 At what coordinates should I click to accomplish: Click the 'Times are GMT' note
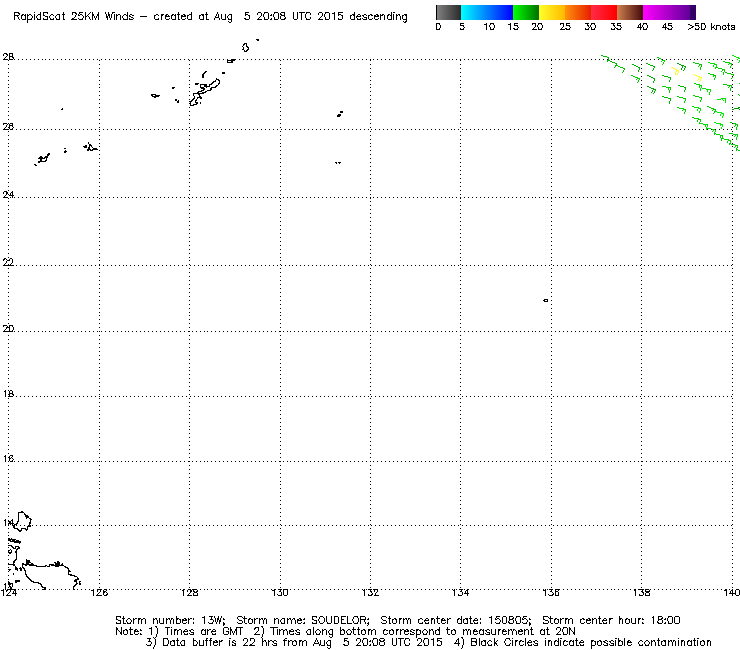(203, 631)
